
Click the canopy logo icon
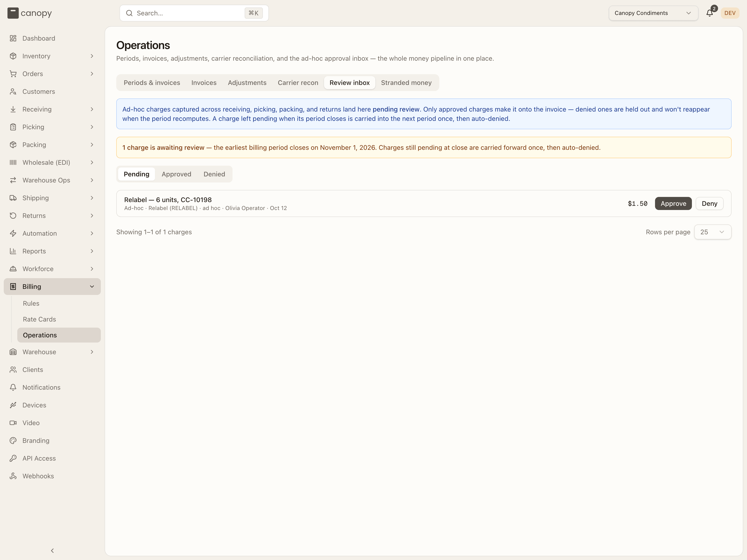click(x=13, y=13)
